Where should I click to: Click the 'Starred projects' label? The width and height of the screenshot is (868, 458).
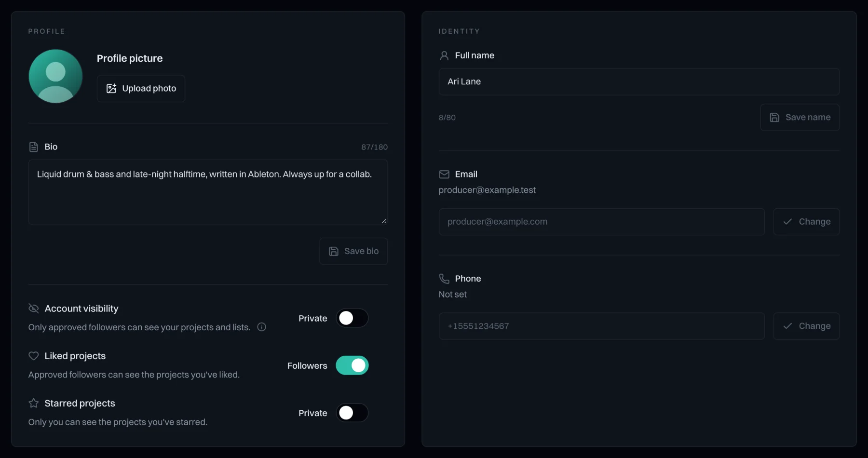click(80, 403)
